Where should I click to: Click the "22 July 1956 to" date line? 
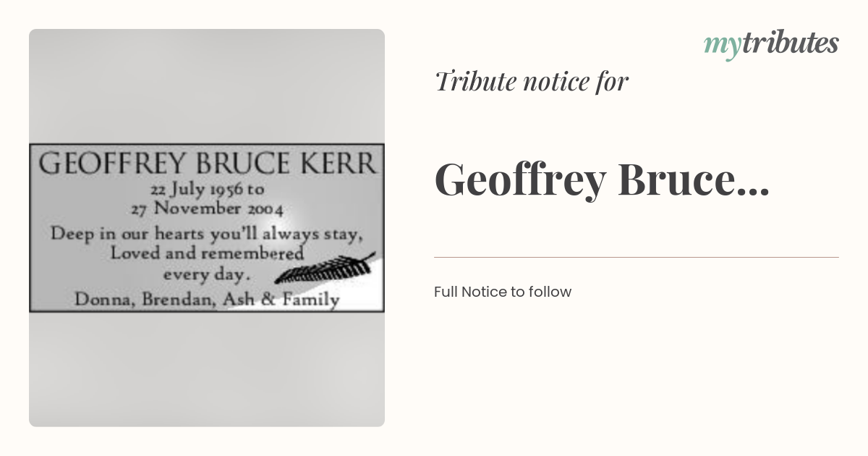click(x=207, y=190)
